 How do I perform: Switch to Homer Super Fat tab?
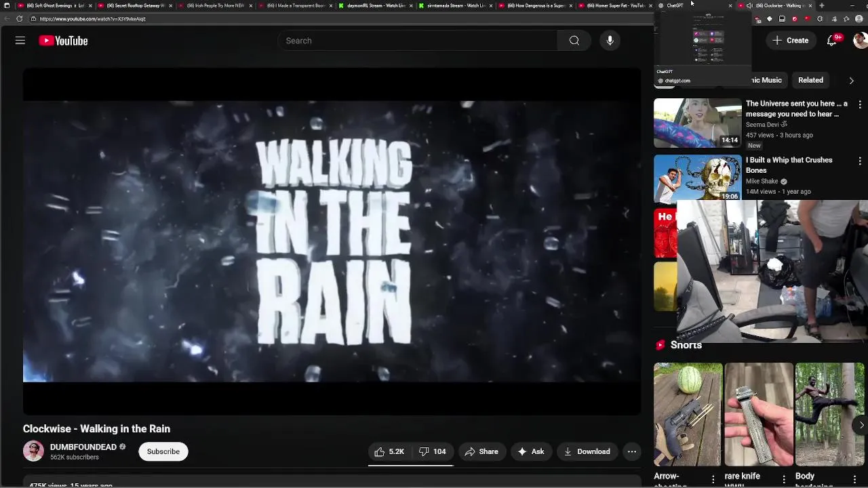[616, 5]
